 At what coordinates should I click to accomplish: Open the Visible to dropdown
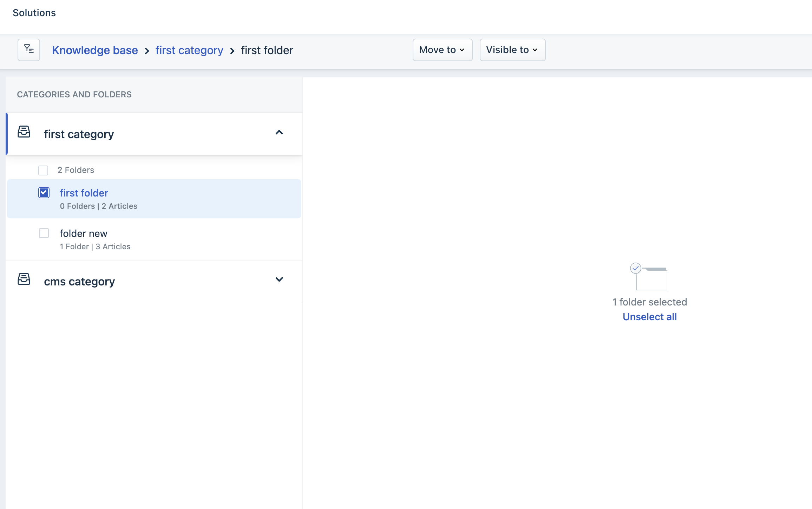coord(512,50)
